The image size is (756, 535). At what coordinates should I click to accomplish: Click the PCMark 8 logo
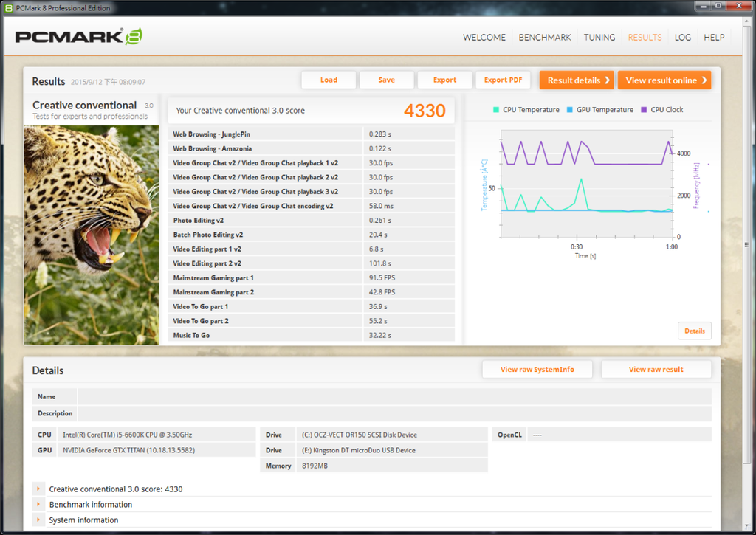click(78, 37)
